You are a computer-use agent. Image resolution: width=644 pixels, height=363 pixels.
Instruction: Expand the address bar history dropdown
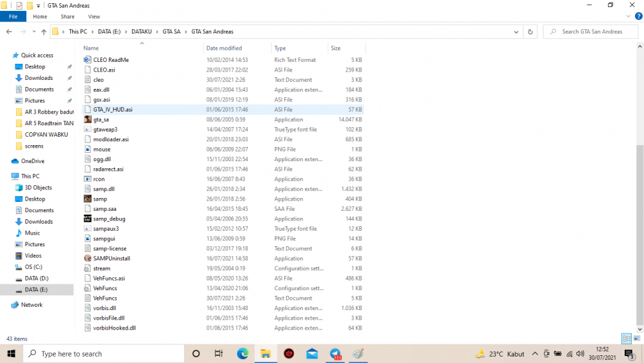[x=516, y=32]
